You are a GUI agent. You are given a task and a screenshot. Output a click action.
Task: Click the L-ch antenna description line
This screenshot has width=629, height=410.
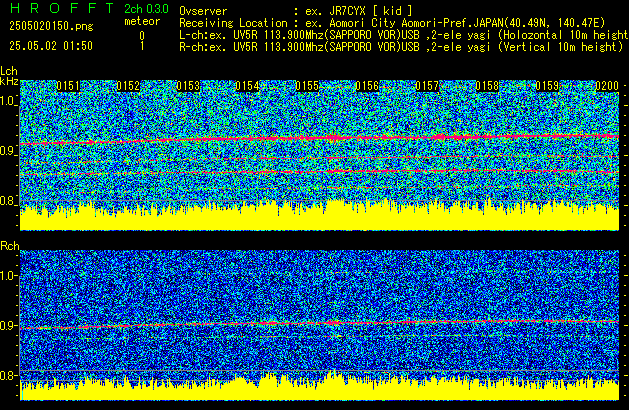click(404, 35)
